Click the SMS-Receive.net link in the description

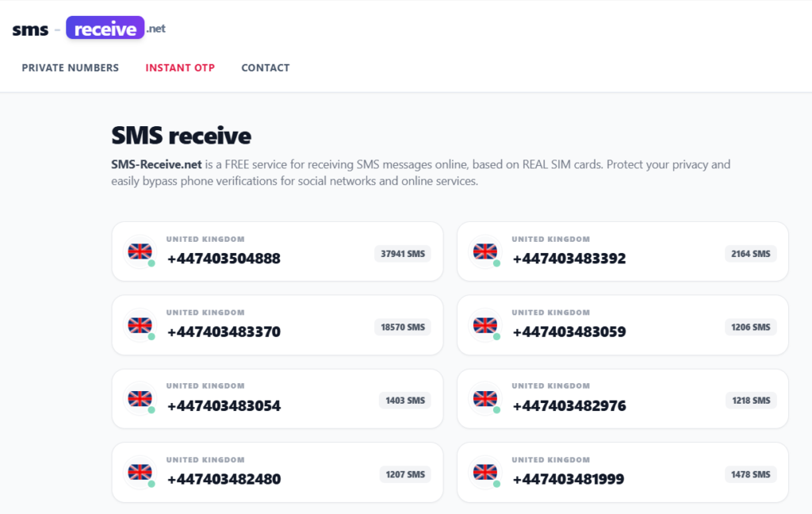(x=155, y=164)
